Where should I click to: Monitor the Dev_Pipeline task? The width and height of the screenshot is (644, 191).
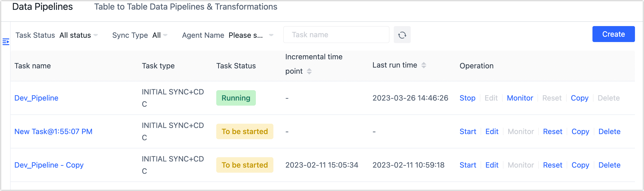click(520, 98)
